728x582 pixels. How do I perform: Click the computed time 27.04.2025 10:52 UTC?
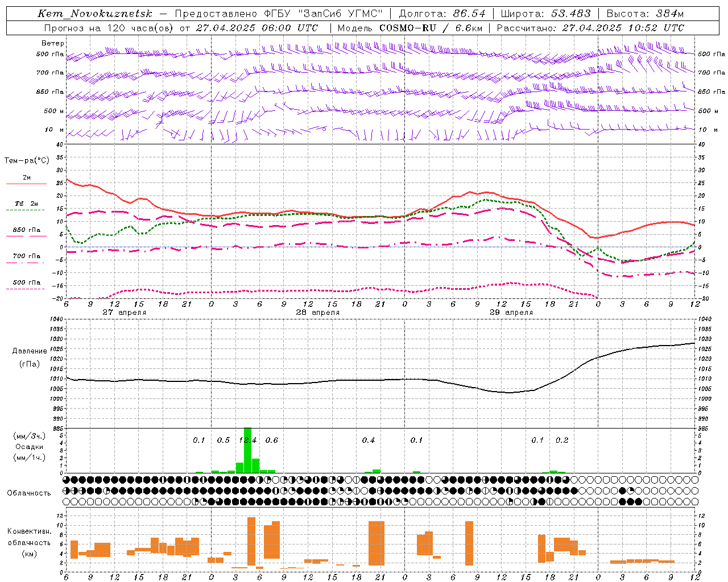pos(623,28)
